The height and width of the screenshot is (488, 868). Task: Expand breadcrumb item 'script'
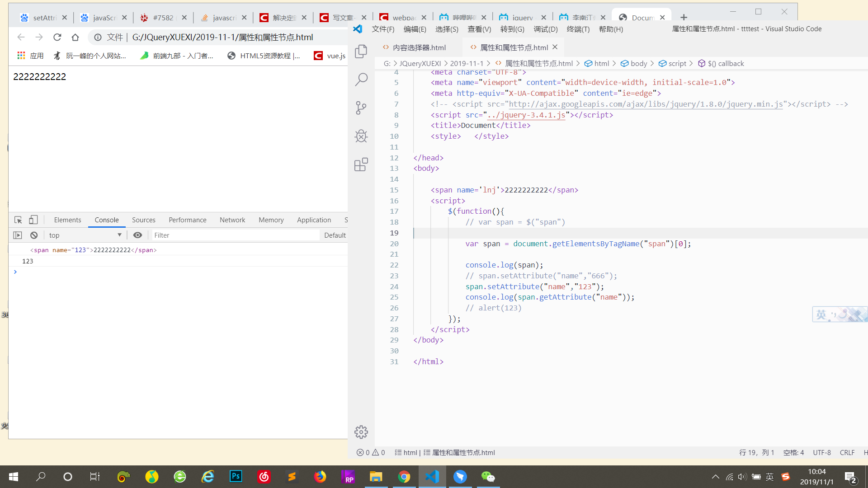[x=672, y=63]
